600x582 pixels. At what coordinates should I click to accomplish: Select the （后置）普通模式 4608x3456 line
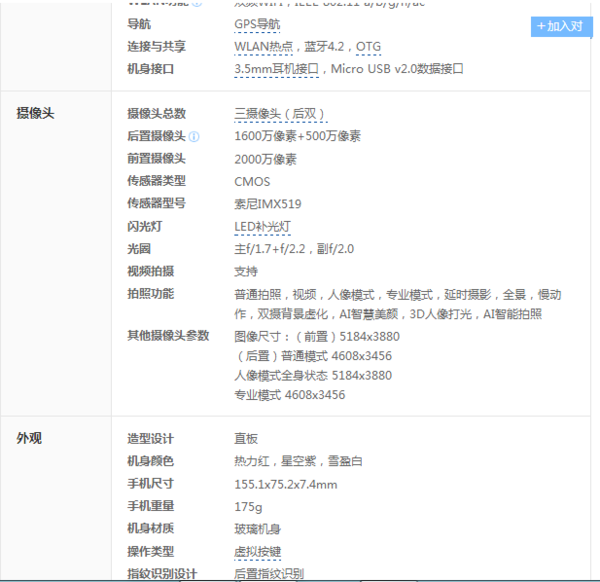(x=313, y=356)
